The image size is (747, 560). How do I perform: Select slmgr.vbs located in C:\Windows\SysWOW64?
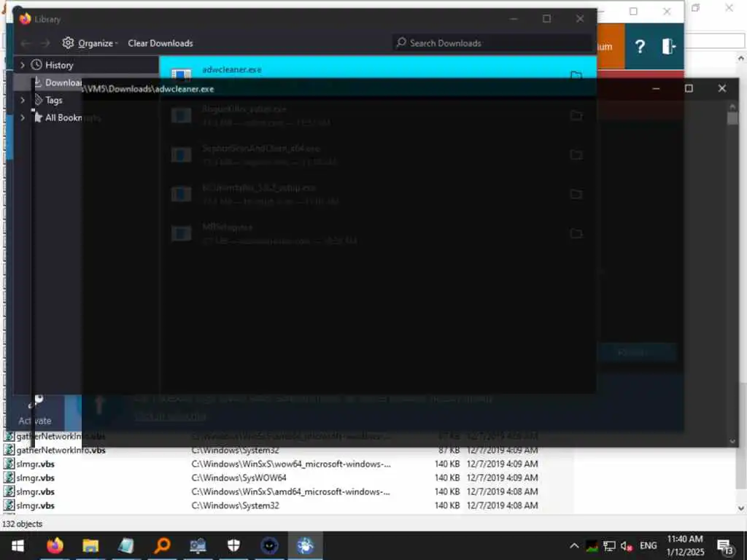[35, 478]
